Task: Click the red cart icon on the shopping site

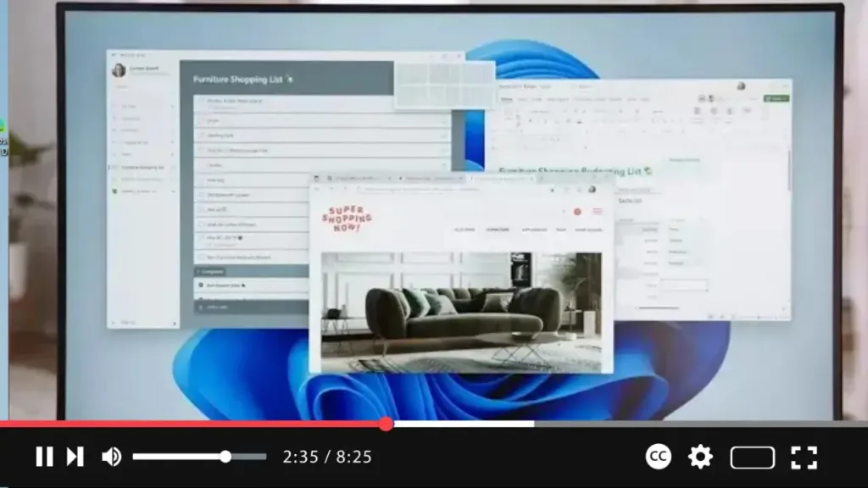Action: 577,211
